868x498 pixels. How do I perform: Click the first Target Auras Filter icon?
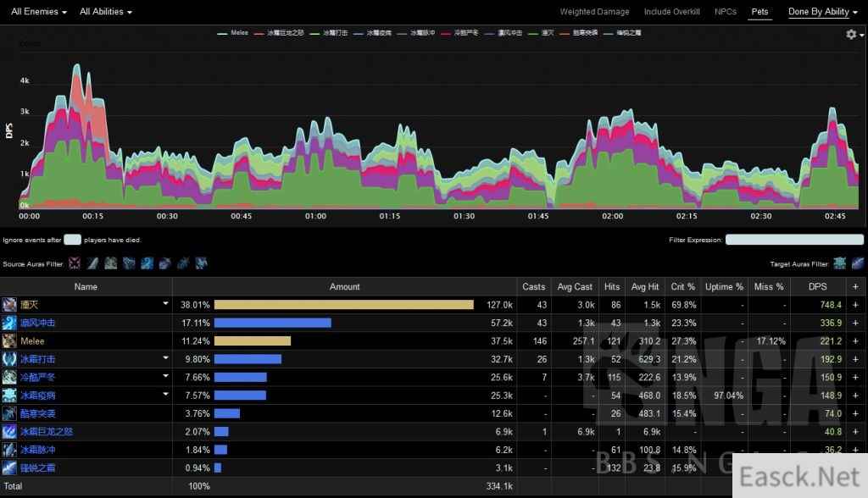[x=839, y=263]
